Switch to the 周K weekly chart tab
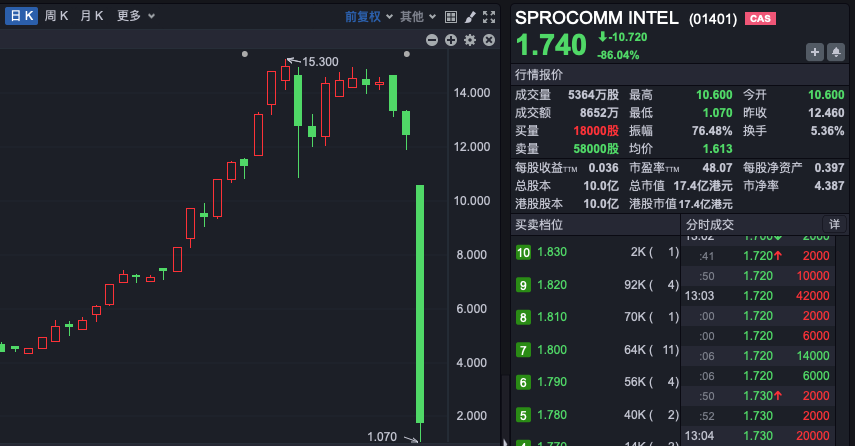 tap(57, 16)
